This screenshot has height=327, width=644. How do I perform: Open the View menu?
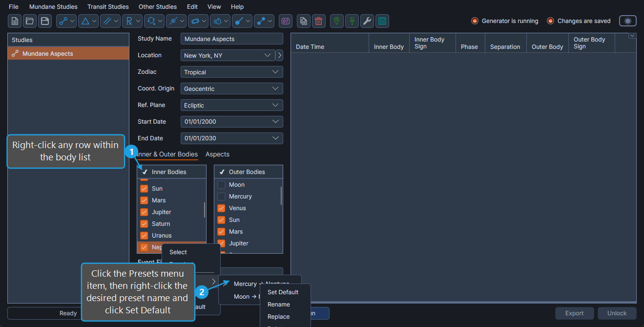[x=214, y=7]
